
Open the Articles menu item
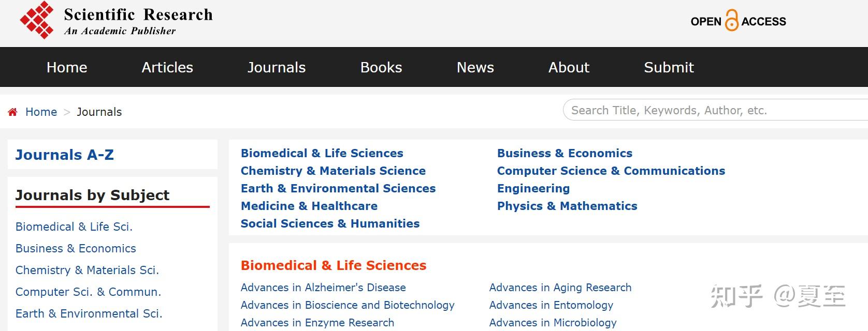tap(167, 67)
